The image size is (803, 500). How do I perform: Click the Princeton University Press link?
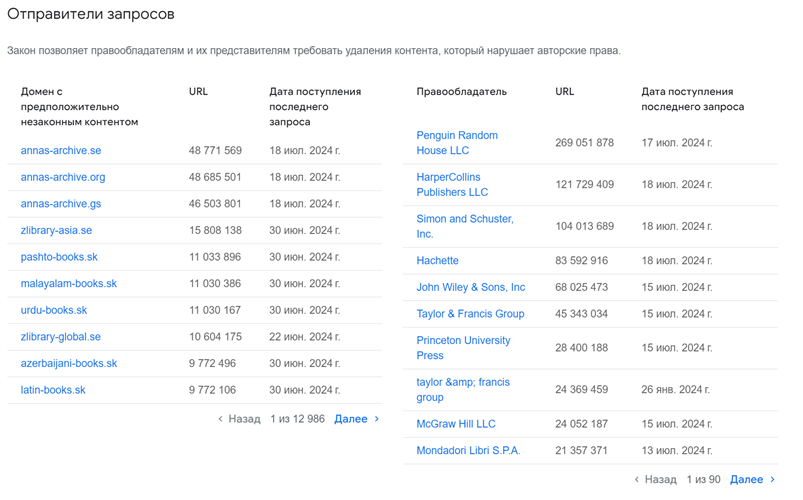click(463, 347)
